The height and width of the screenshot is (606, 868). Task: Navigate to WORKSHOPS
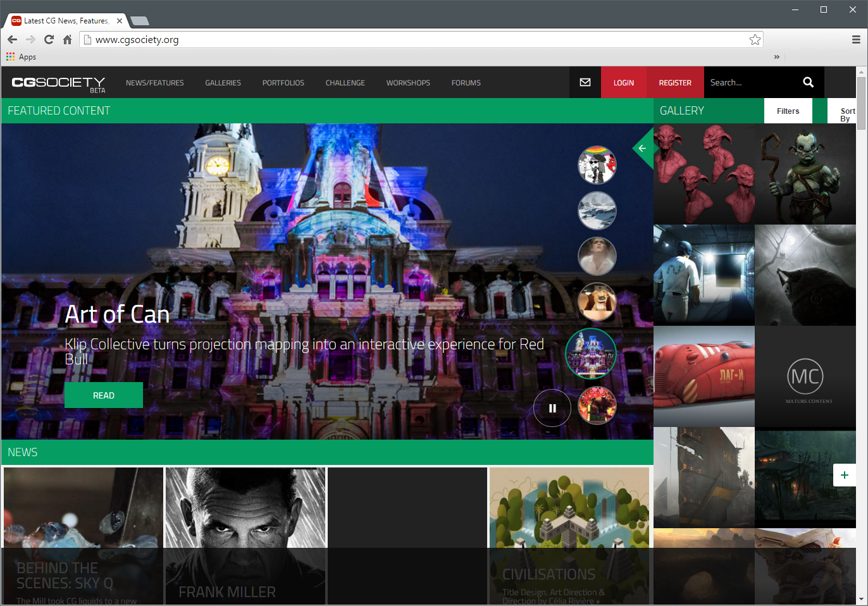(x=408, y=83)
